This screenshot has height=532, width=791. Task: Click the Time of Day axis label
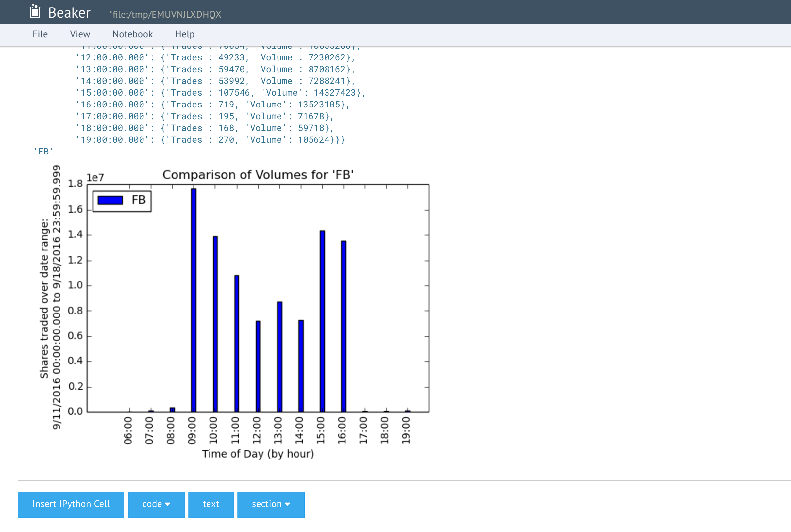tap(258, 454)
